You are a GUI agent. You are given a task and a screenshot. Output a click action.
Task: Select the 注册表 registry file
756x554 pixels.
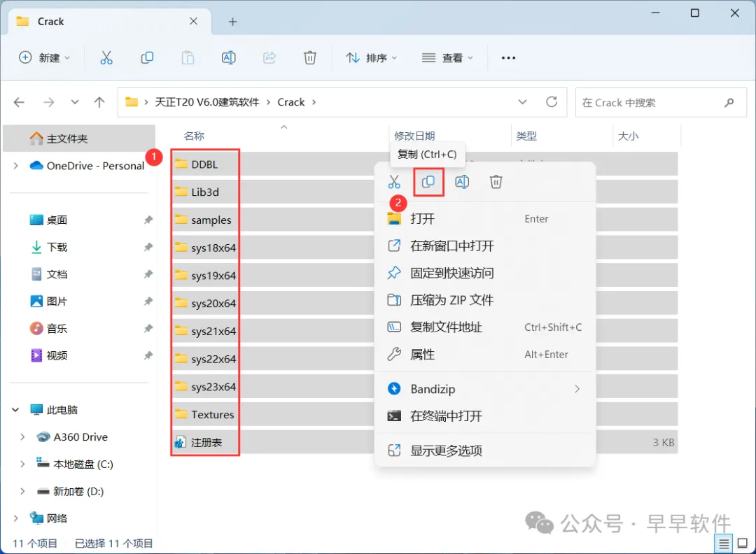coord(206,442)
